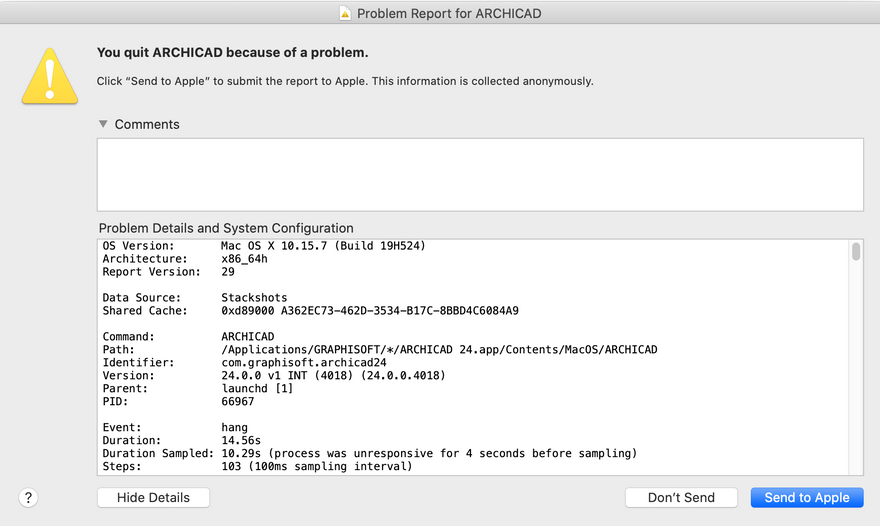The width and height of the screenshot is (880, 526).
Task: Click the Shared Cache hex identifier
Action: tap(370, 310)
